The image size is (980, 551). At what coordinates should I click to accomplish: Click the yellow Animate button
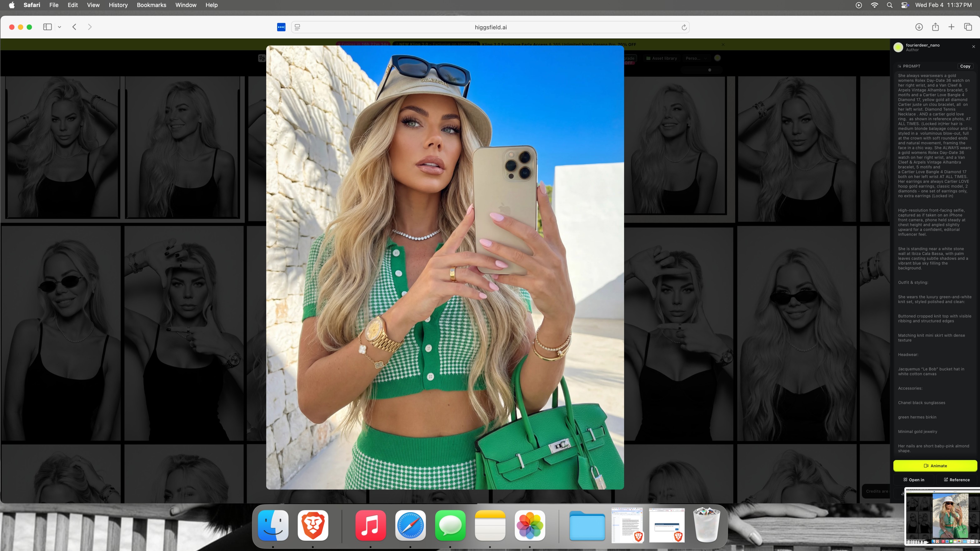coord(935,465)
